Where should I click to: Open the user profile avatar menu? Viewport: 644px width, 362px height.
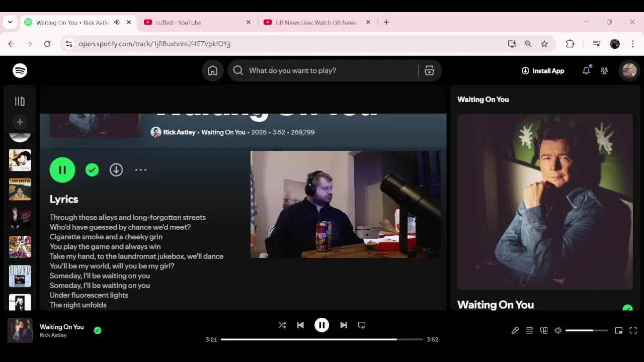(629, 71)
